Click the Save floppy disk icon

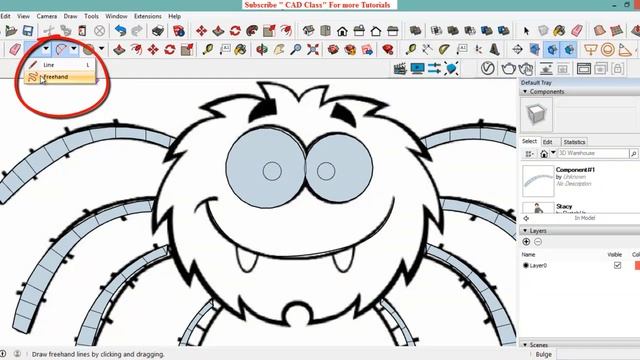pos(27,31)
